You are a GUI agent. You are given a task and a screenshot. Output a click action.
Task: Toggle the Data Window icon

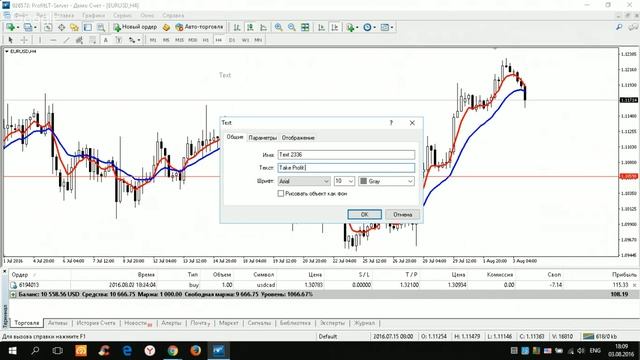pyautogui.click(x=61, y=27)
